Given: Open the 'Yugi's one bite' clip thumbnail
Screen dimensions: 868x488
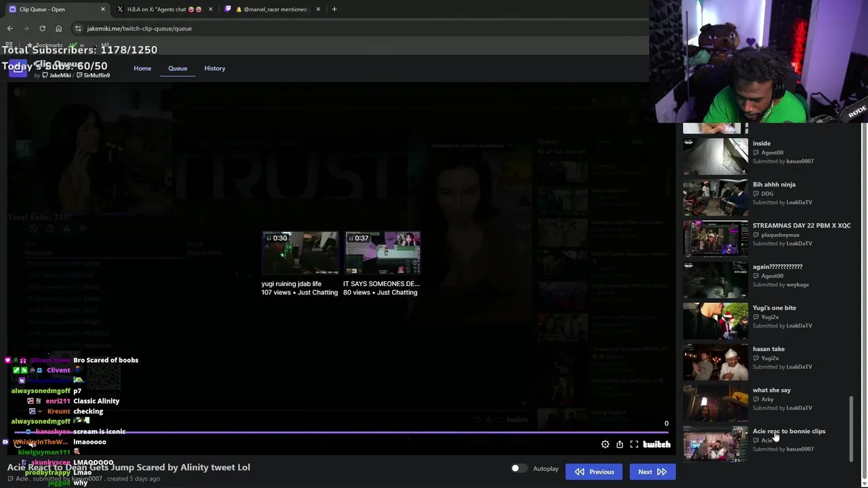Looking at the screenshot, I should click(715, 321).
